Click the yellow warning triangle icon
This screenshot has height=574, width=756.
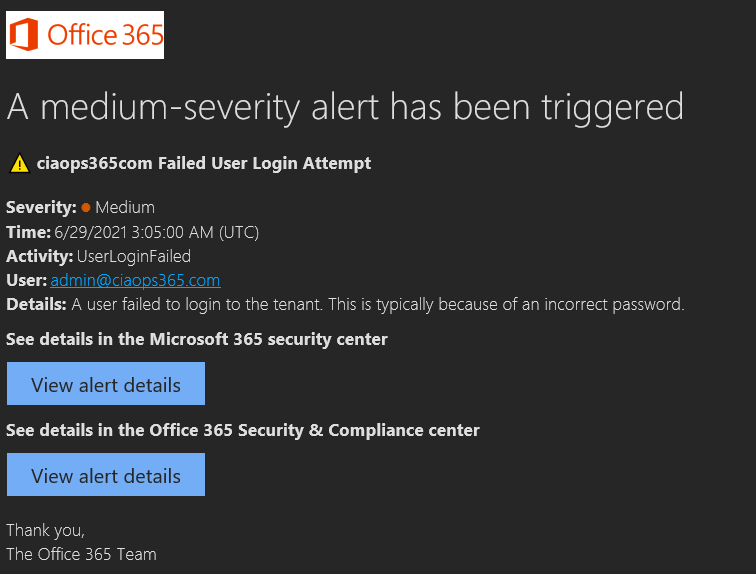pos(19,163)
